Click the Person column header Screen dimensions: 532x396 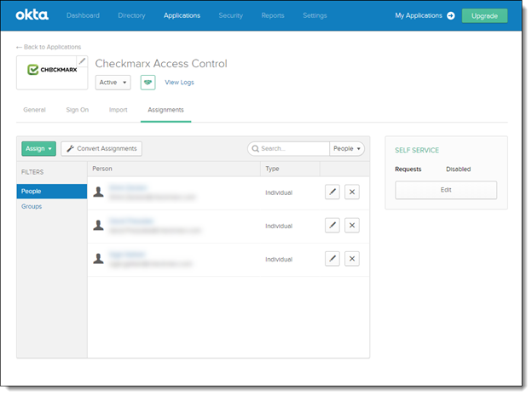pyautogui.click(x=102, y=169)
